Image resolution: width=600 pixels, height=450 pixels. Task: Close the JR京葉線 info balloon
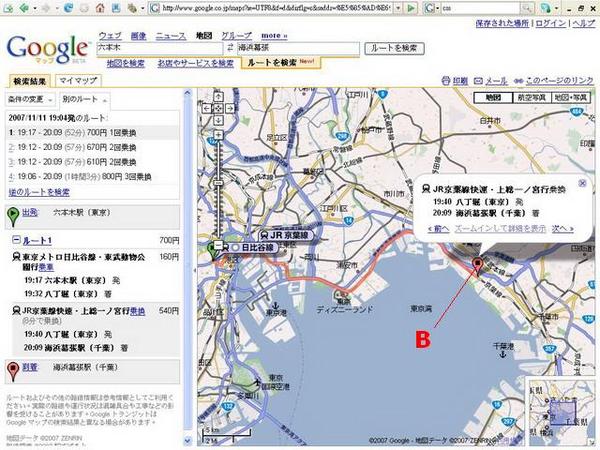pos(582,183)
